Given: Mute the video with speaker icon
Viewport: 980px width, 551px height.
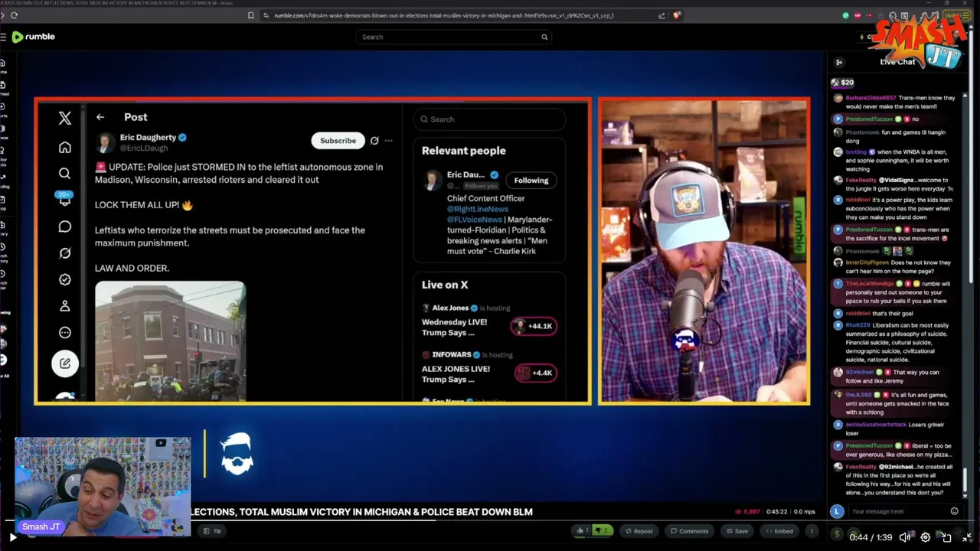Looking at the screenshot, I should click(904, 537).
